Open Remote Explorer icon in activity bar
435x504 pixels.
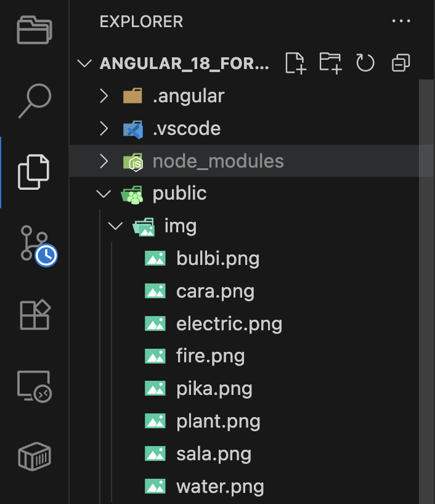(35, 387)
